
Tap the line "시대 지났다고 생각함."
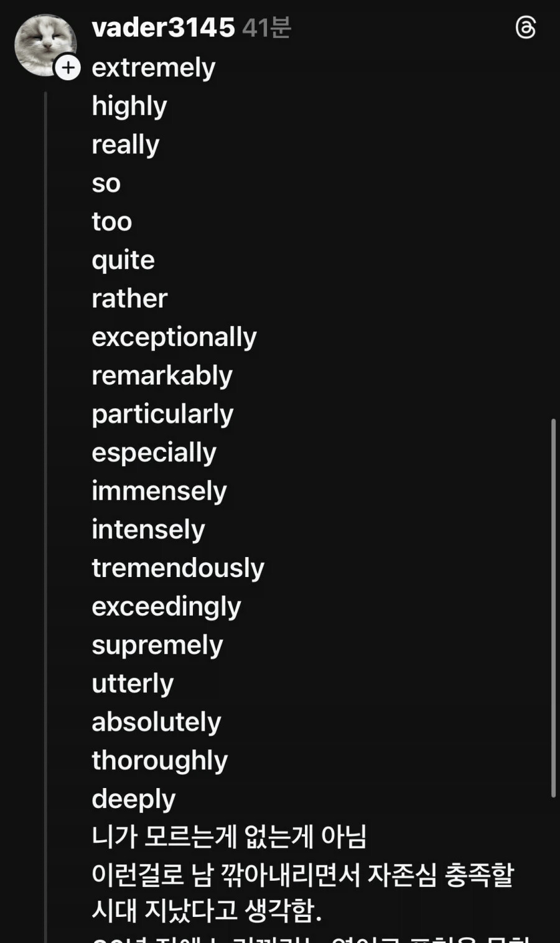coord(207,911)
